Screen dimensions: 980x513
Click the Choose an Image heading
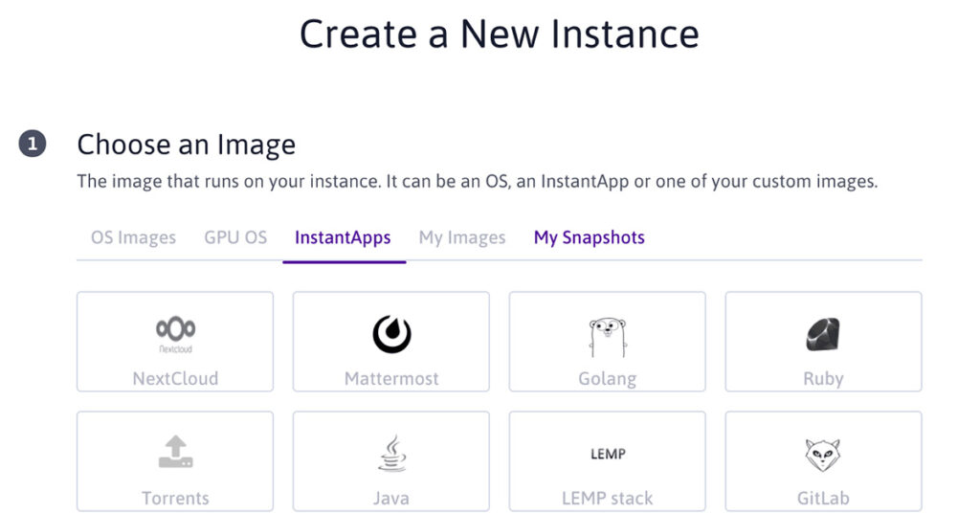pos(186,145)
